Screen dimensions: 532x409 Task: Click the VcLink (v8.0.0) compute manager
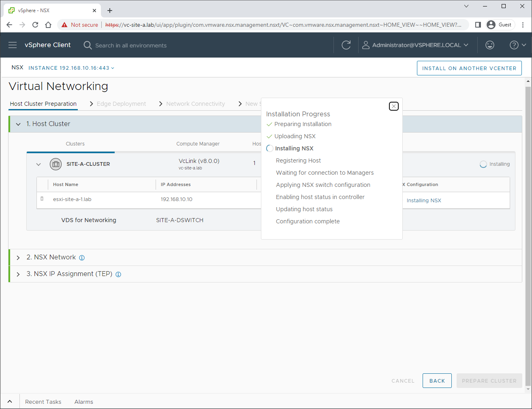click(199, 161)
